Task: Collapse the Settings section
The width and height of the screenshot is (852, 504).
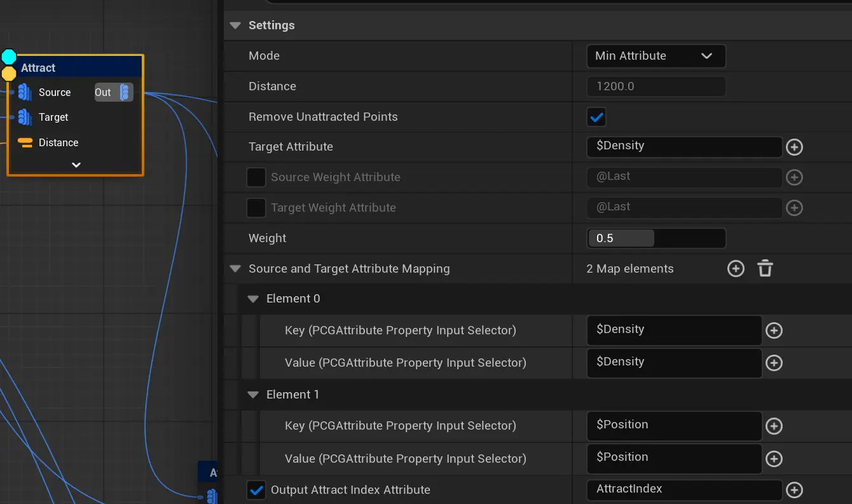Action: click(x=236, y=25)
